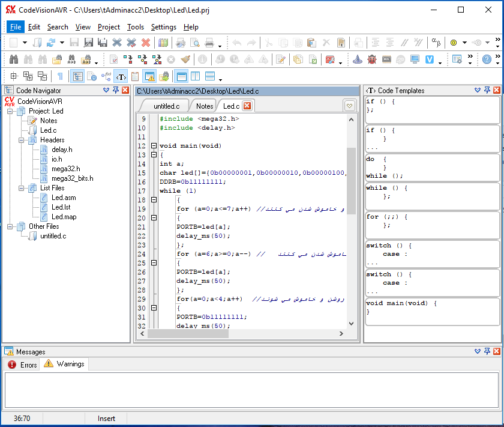Collapse the Other Files tree node

coord(10,226)
